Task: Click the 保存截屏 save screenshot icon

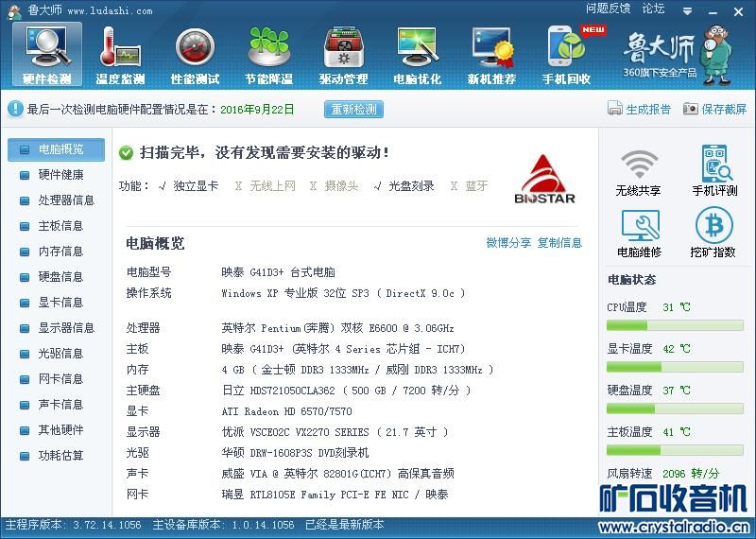Action: [x=691, y=109]
